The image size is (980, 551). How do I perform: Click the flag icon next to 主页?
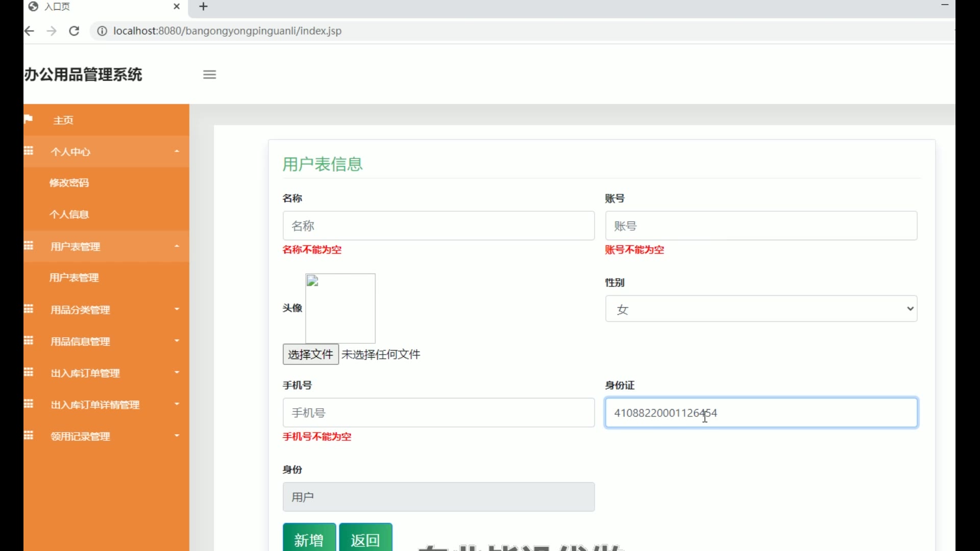29,119
